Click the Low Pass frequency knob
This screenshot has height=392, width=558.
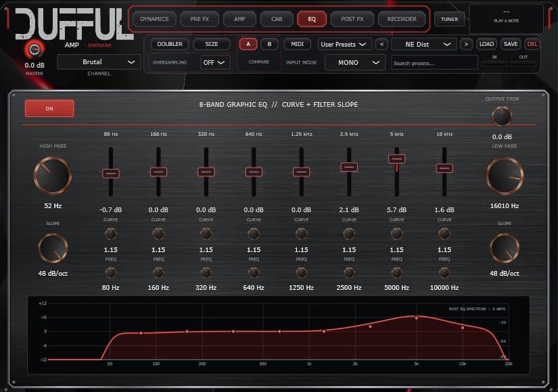click(x=505, y=176)
